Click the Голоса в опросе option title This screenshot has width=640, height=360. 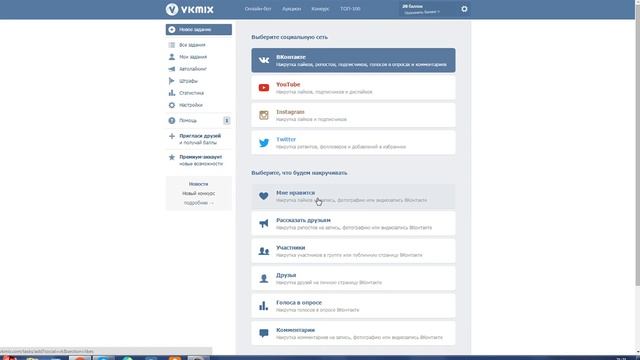(x=299, y=302)
